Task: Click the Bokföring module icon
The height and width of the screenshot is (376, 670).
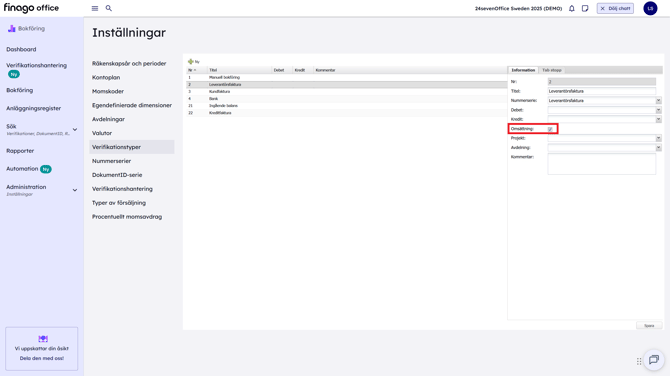Action: (12, 29)
